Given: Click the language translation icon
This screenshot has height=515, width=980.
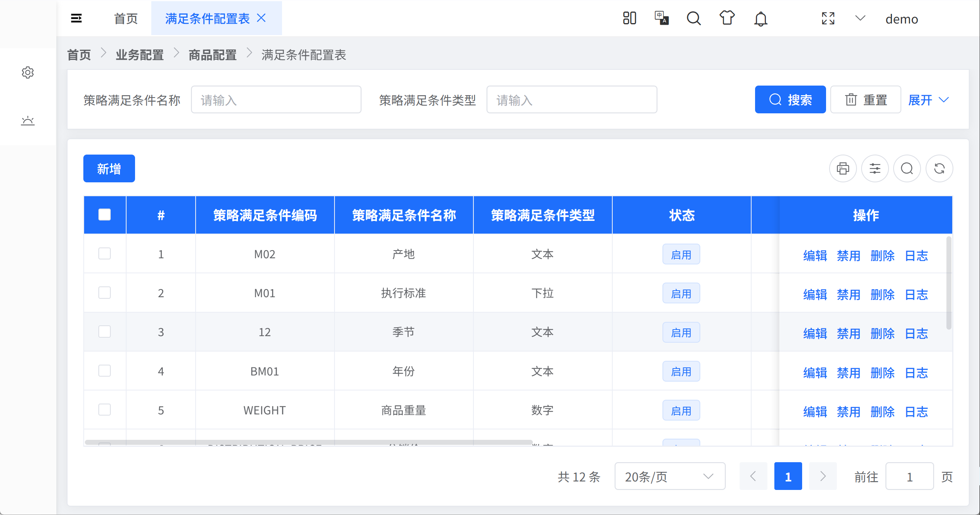Looking at the screenshot, I should (x=661, y=18).
